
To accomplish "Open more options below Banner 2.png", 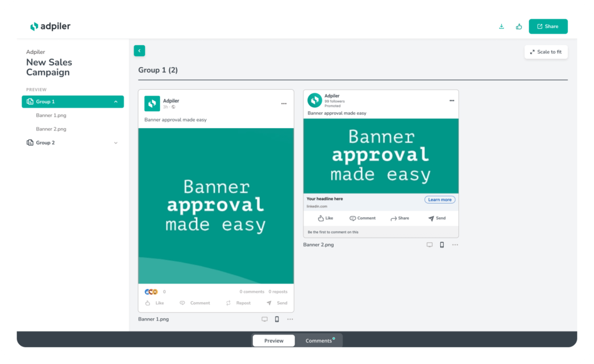I will 455,245.
